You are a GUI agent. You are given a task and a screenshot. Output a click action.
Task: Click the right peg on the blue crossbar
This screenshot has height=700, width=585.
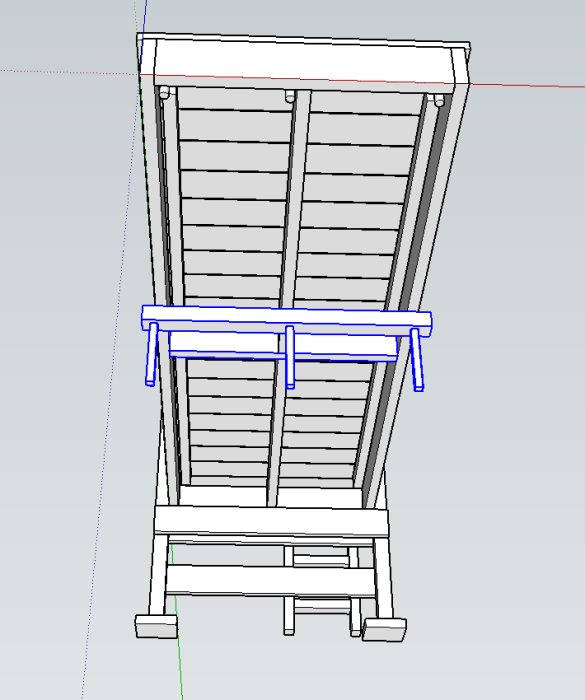pos(417,360)
